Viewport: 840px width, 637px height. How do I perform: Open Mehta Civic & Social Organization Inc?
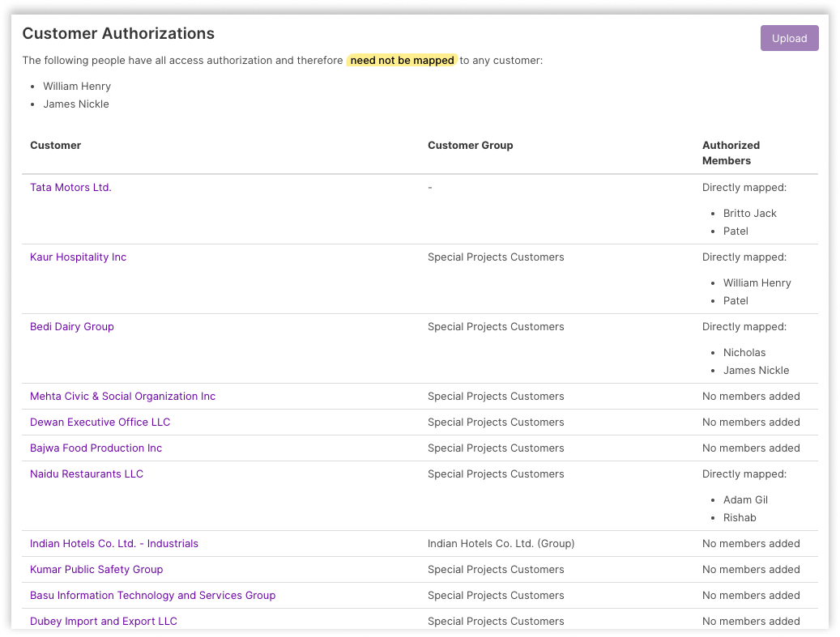click(122, 396)
